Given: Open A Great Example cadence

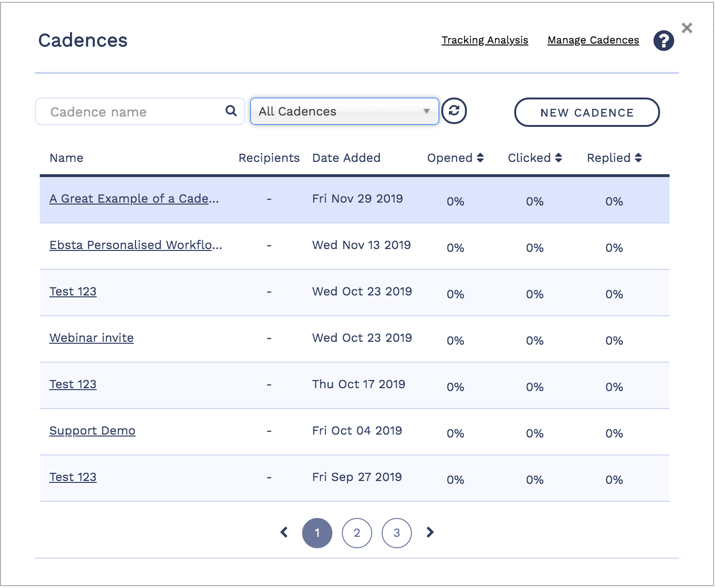Looking at the screenshot, I should [x=134, y=198].
